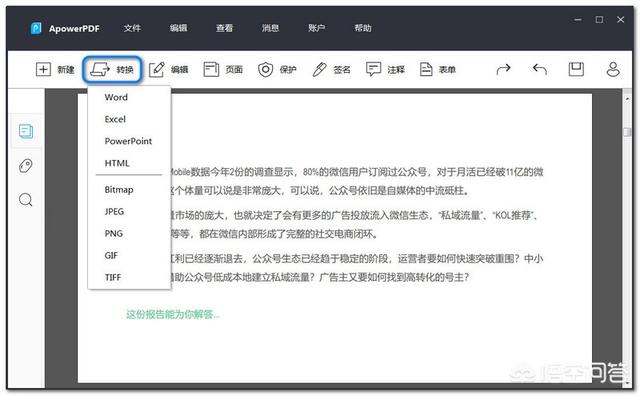This screenshot has width=640, height=396.
Task: Open the 页面 pages tool
Action: point(211,69)
